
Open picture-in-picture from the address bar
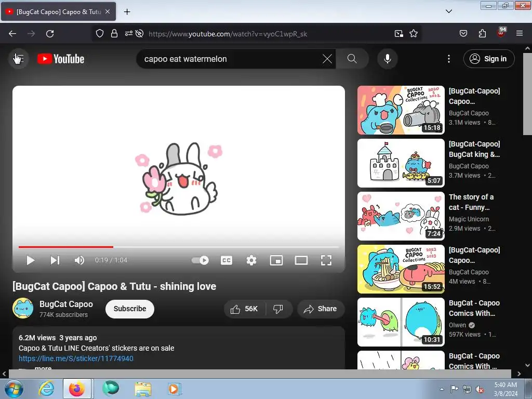tap(399, 34)
